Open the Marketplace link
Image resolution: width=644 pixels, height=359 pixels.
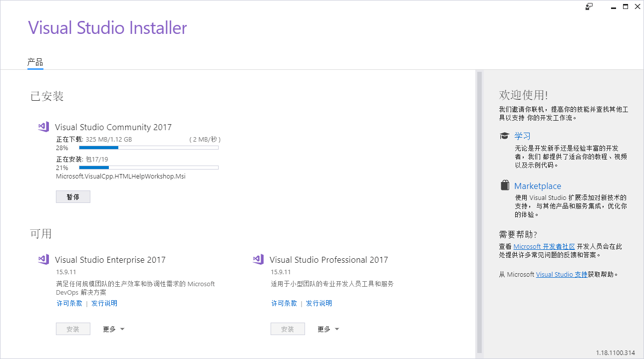(538, 186)
